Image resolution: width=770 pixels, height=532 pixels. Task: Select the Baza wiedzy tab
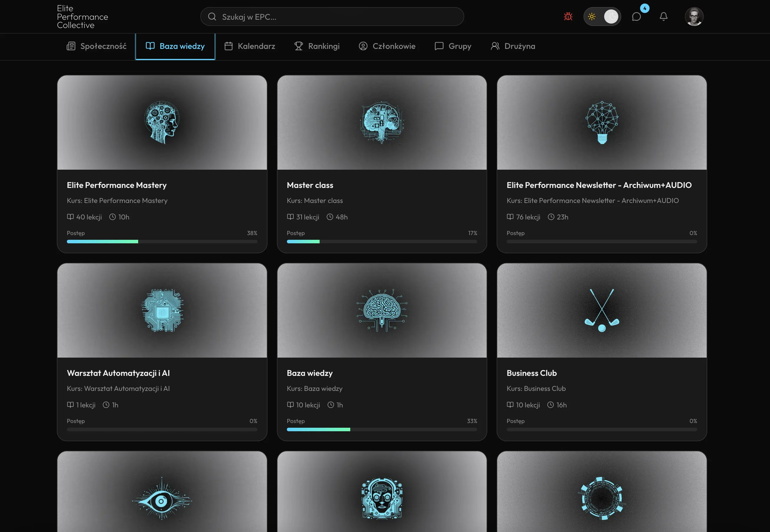click(x=175, y=46)
